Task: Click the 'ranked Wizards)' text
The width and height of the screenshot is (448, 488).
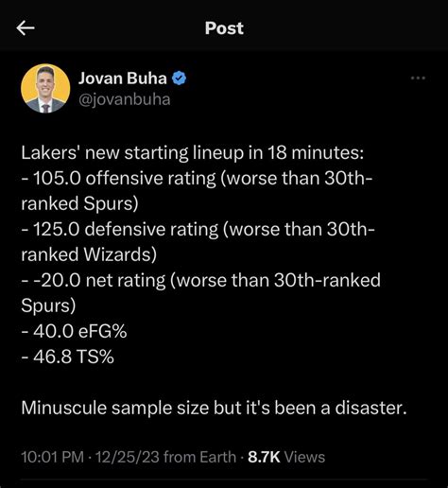Action: (89, 254)
